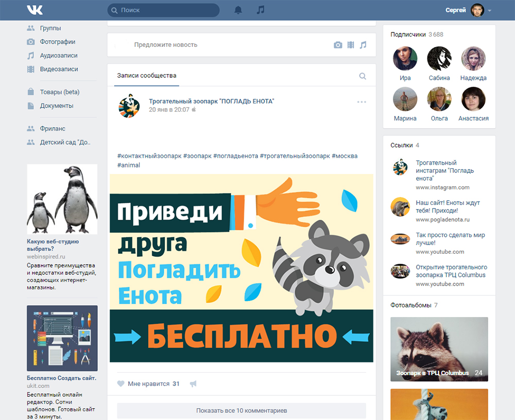Open Фотографии in left sidebar
515x420 pixels.
coord(58,42)
